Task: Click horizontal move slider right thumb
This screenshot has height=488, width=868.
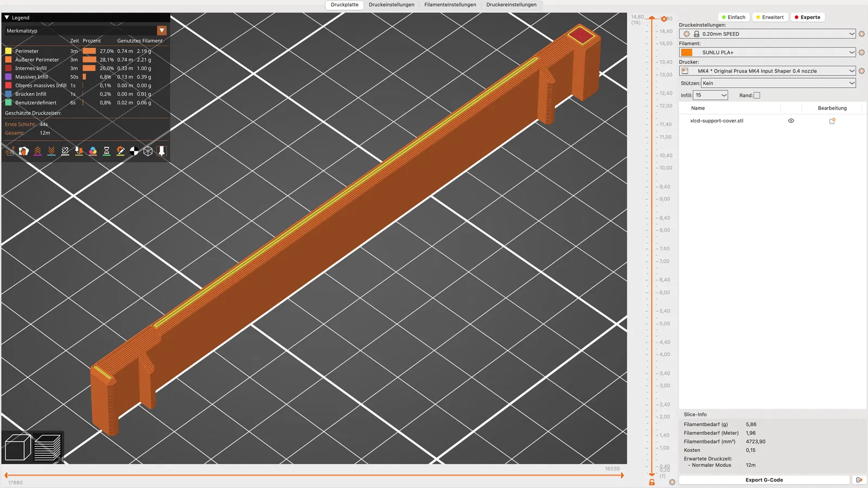Action: 622,476
